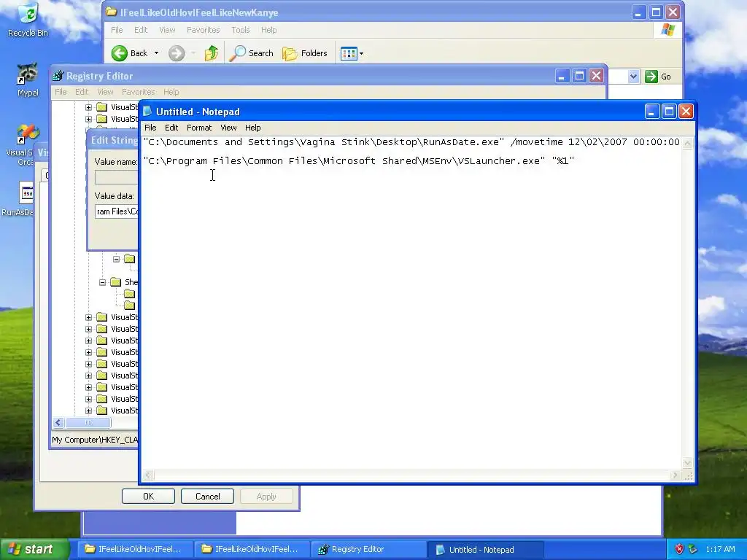Open Explorer Favorites menu
Viewport: 747px width, 560px height.
203,30
